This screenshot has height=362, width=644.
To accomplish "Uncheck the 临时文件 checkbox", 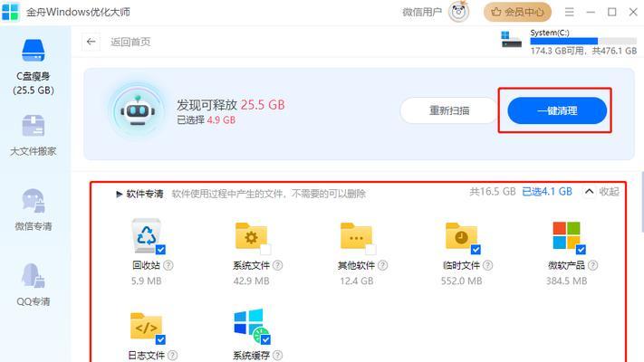I will 476,249.
